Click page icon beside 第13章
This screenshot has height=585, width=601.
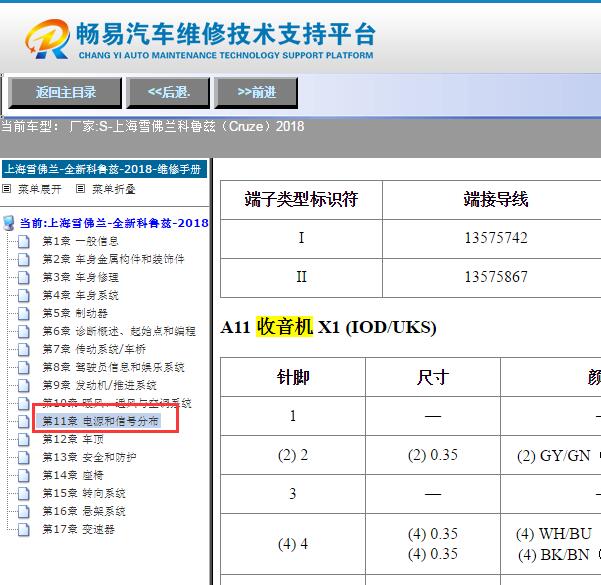(24, 458)
